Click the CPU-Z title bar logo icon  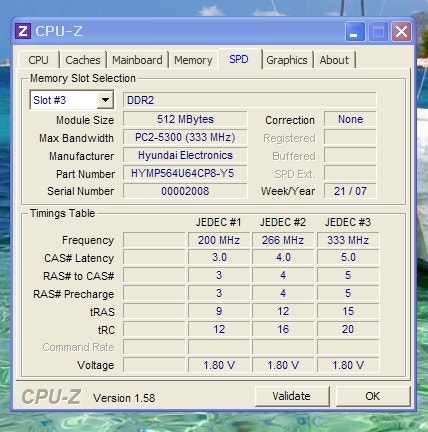tap(23, 31)
